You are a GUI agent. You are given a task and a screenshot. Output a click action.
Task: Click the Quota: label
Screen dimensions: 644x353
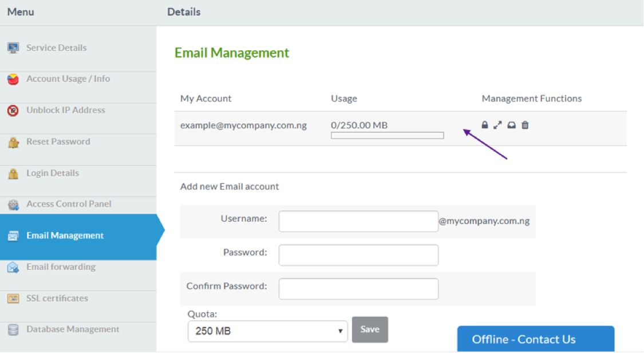pyautogui.click(x=202, y=314)
